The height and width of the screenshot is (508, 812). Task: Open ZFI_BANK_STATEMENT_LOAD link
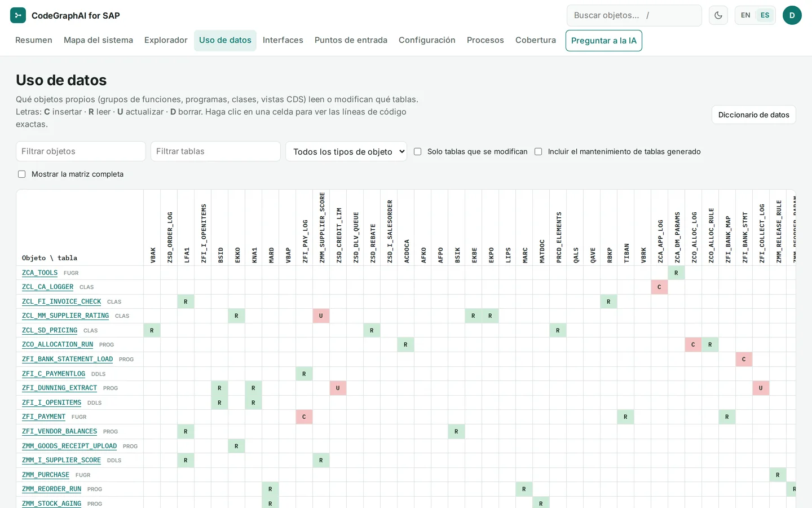pos(67,359)
